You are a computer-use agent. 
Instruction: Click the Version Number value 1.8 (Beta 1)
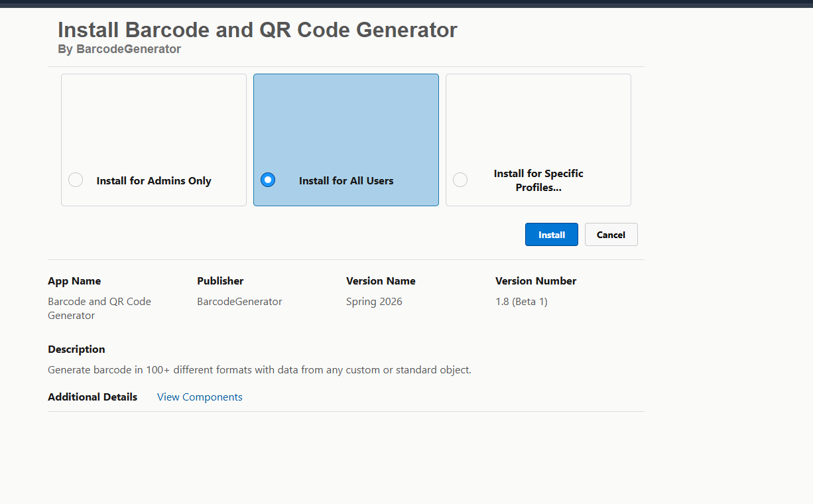[521, 302]
